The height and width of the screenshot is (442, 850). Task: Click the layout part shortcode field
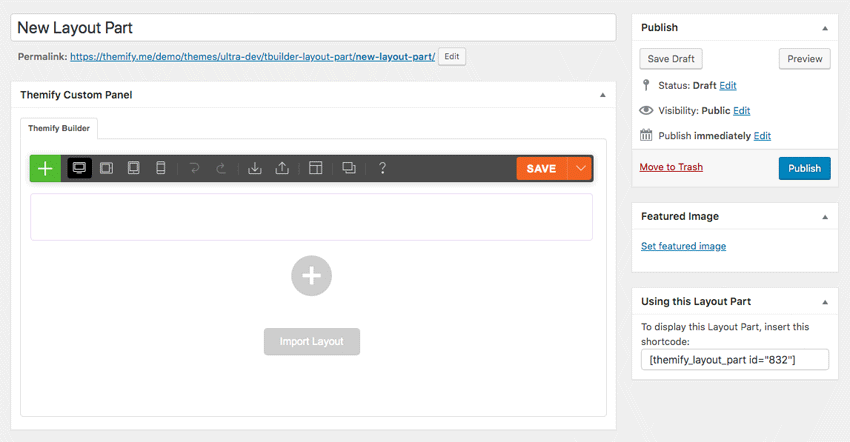[735, 360]
